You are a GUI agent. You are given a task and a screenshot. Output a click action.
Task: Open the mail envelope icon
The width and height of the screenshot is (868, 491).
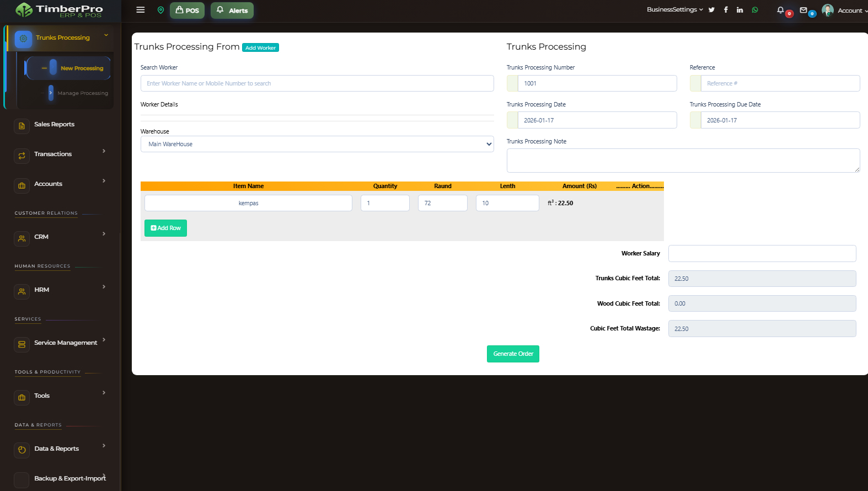click(803, 10)
